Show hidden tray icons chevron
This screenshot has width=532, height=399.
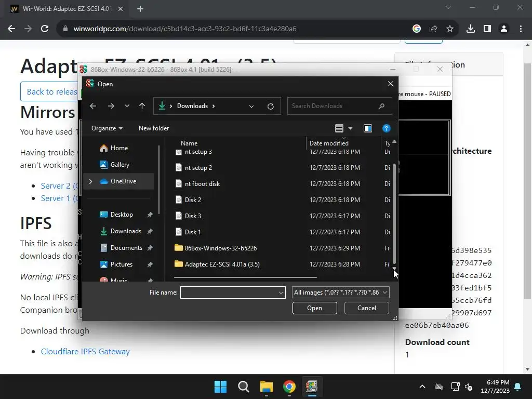point(422,387)
